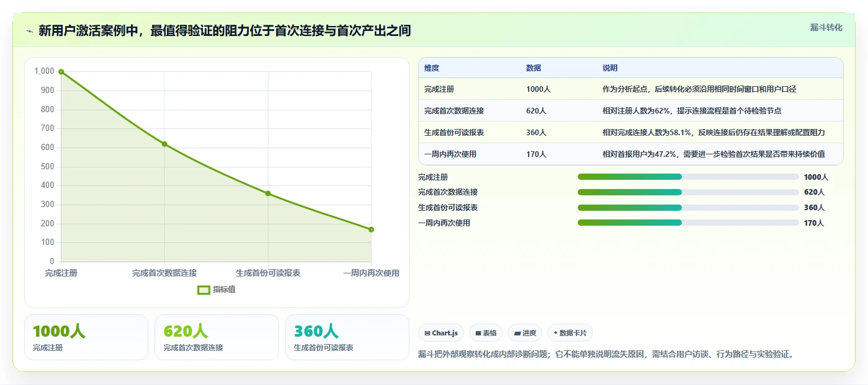
Task: Toggle the 指标值 legend swatch
Action: (x=204, y=290)
